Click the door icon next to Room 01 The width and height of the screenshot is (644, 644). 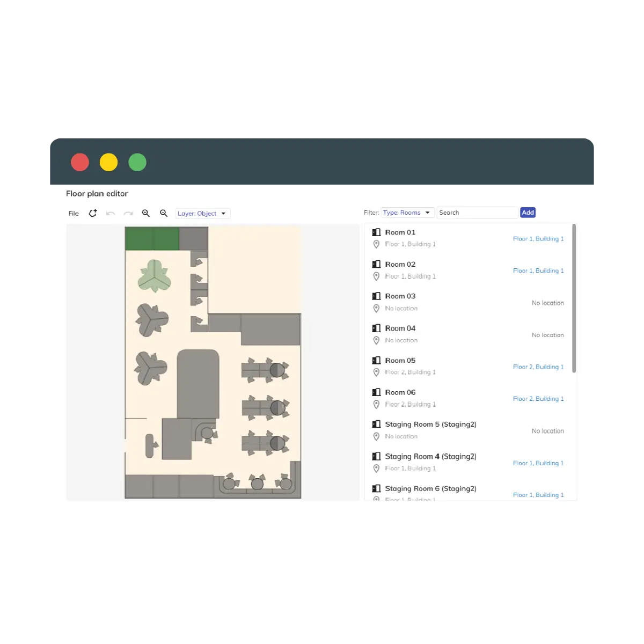pos(376,232)
